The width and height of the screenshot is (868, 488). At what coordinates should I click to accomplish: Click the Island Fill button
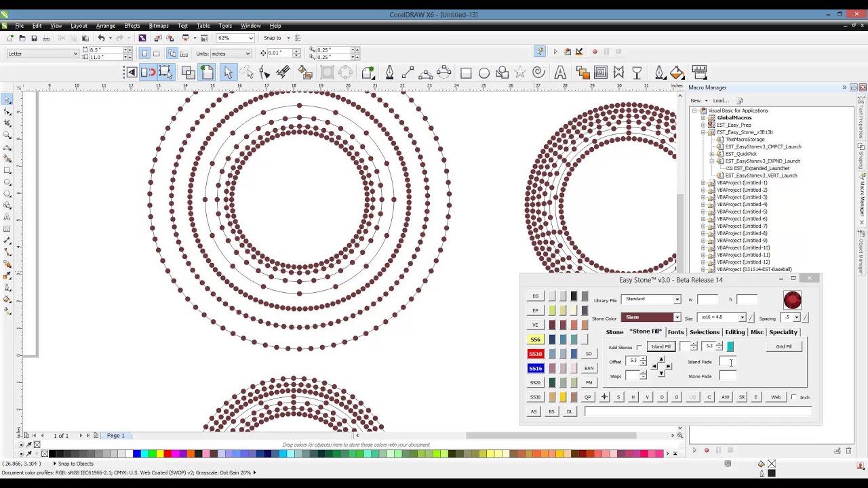tap(660, 347)
